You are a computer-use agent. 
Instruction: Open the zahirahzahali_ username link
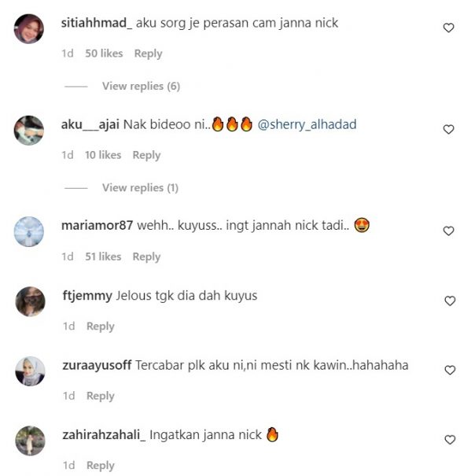(104, 435)
